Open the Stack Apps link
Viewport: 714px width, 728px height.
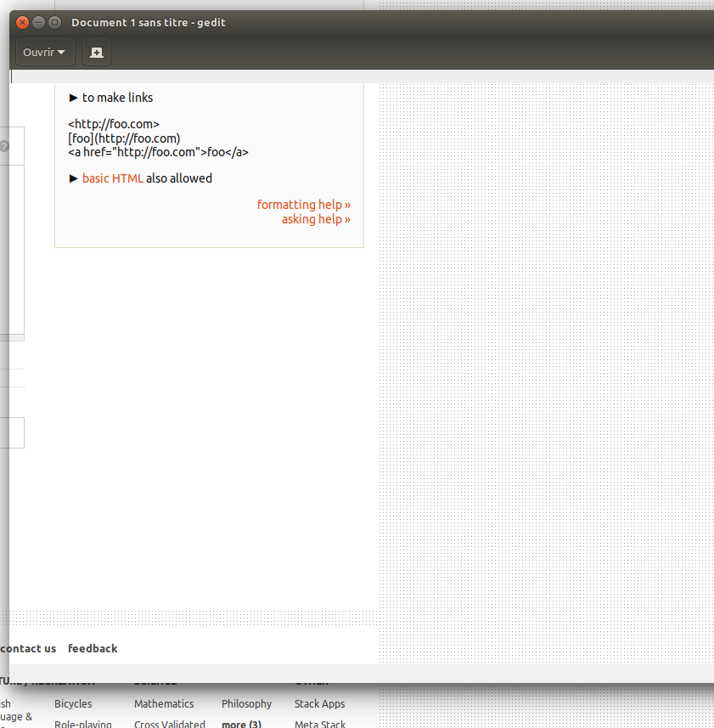320,704
